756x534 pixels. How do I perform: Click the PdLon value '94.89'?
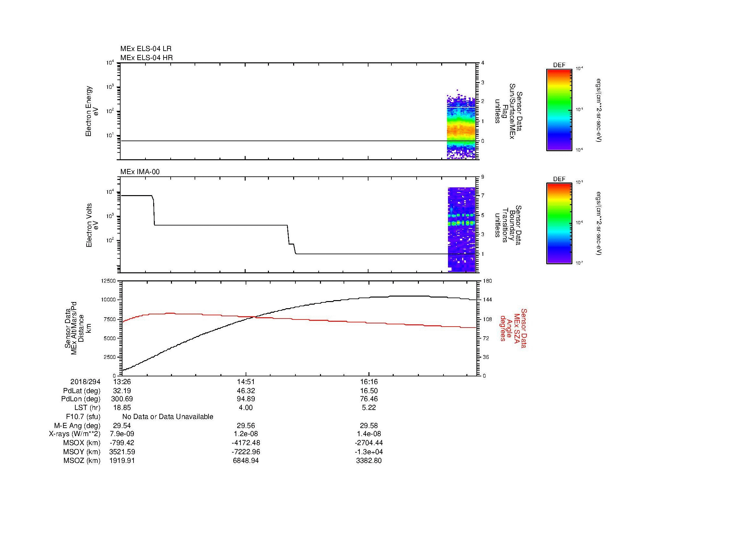pyautogui.click(x=246, y=399)
